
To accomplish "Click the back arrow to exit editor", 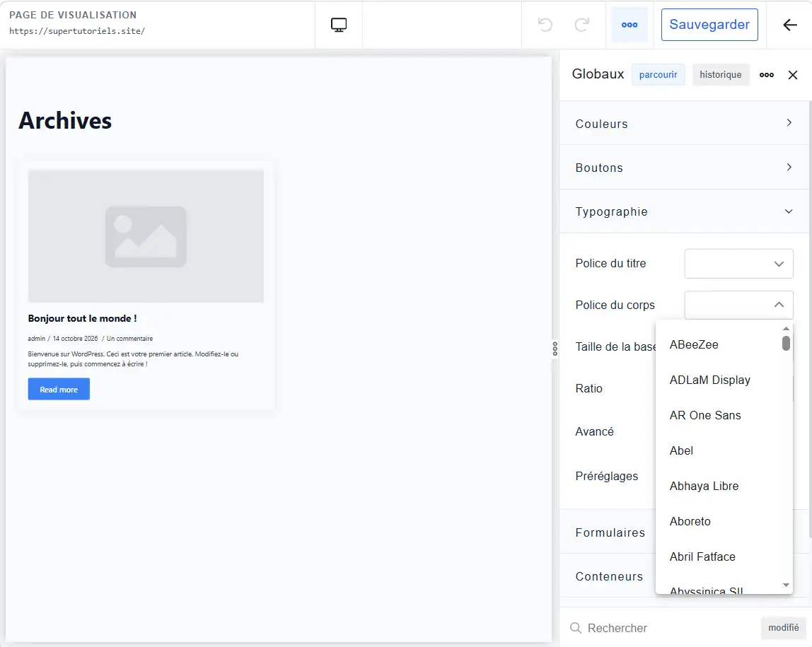I will (x=790, y=24).
